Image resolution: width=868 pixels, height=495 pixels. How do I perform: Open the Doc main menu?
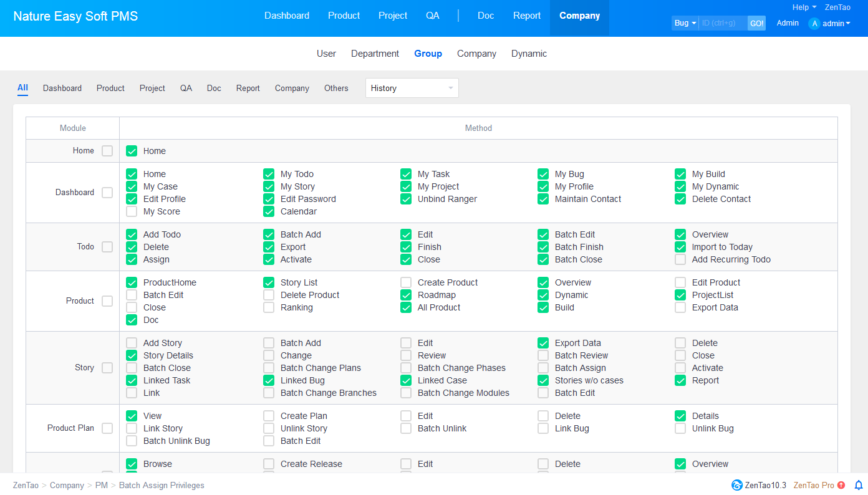pos(486,16)
